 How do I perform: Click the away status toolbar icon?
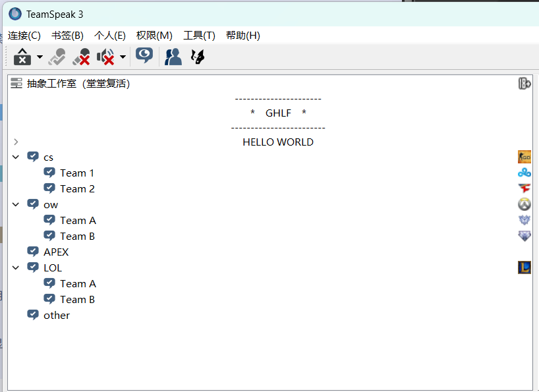(x=22, y=57)
